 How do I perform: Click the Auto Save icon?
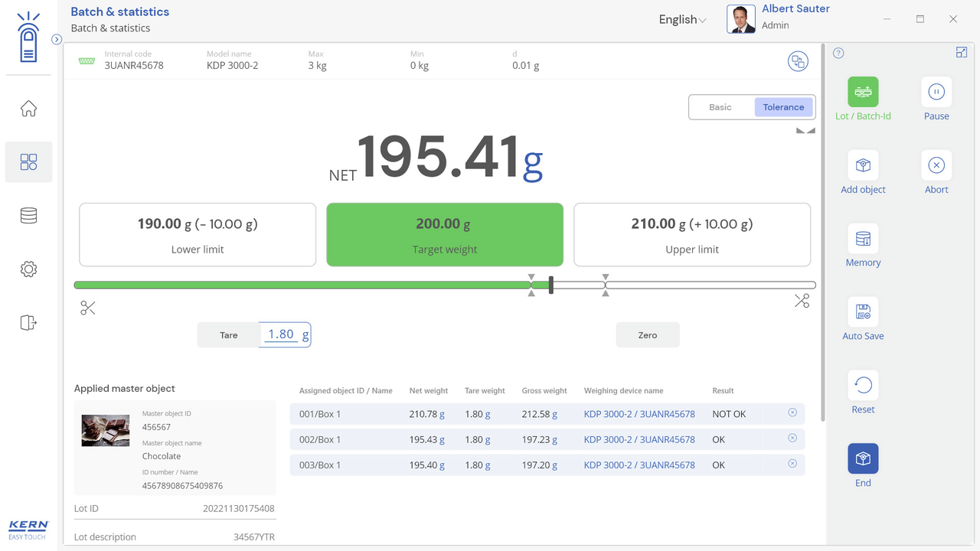pos(863,312)
